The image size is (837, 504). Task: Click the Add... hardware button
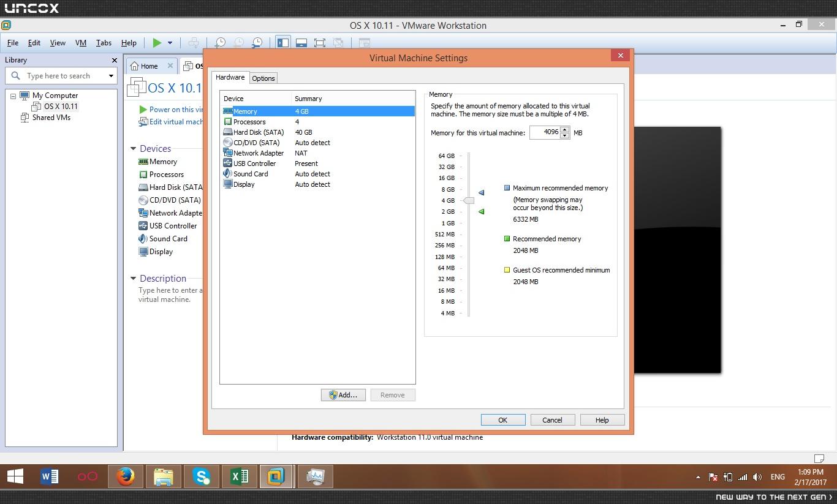[x=343, y=395]
